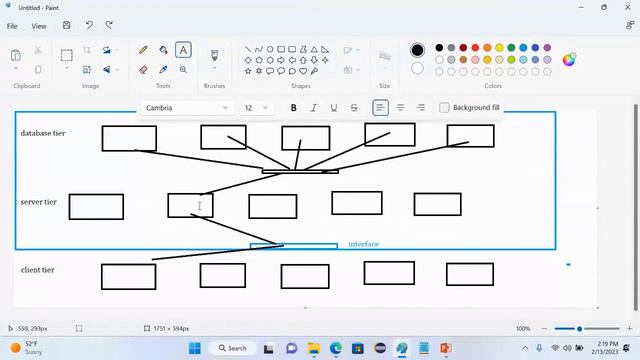This screenshot has height=360, width=640.
Task: Select the secondary white color circle
Action: click(x=417, y=68)
